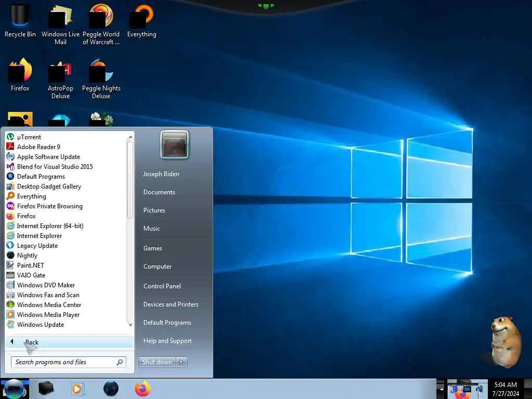
Task: Open Documents from Start menu
Action: 159,192
